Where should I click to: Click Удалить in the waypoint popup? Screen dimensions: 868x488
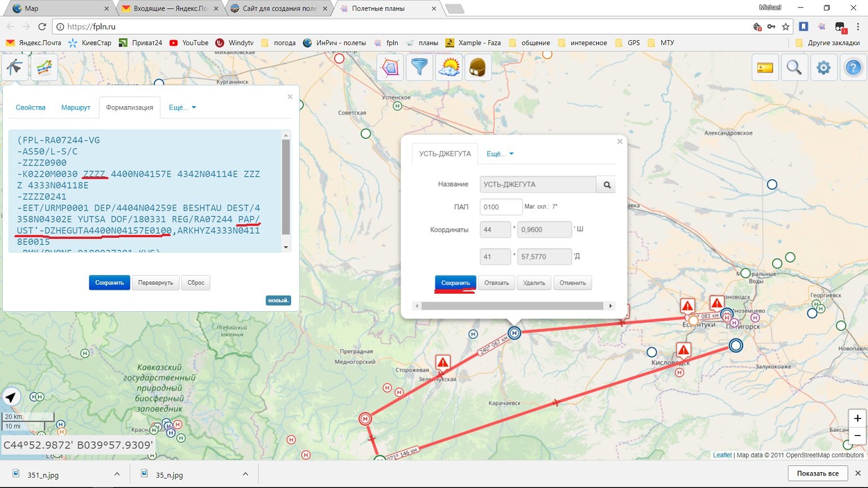(x=533, y=283)
